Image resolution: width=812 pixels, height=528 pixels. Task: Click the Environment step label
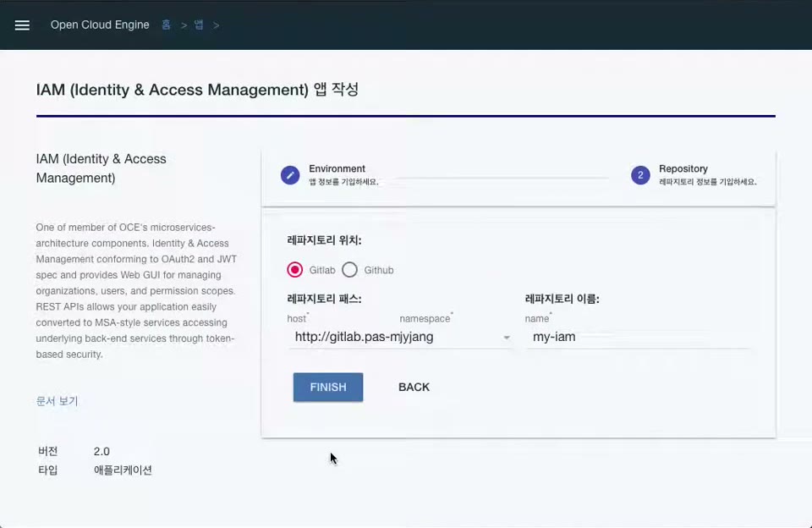337,169
